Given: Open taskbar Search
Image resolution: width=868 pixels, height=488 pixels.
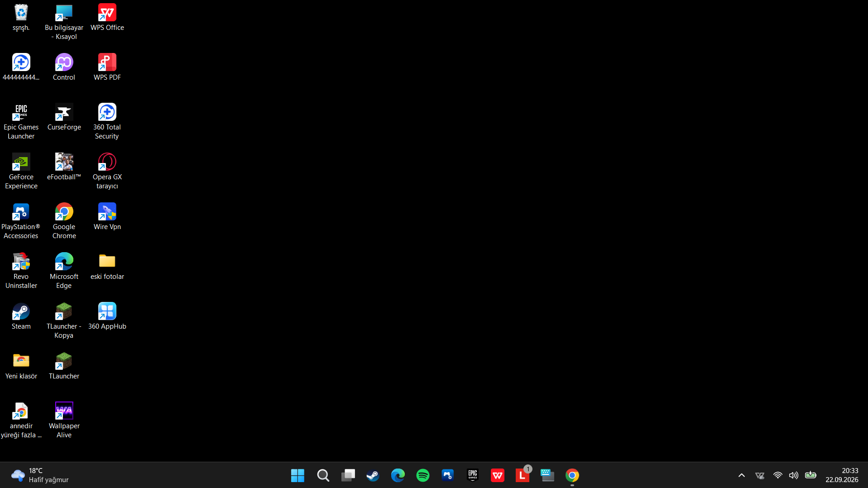Looking at the screenshot, I should 323,475.
